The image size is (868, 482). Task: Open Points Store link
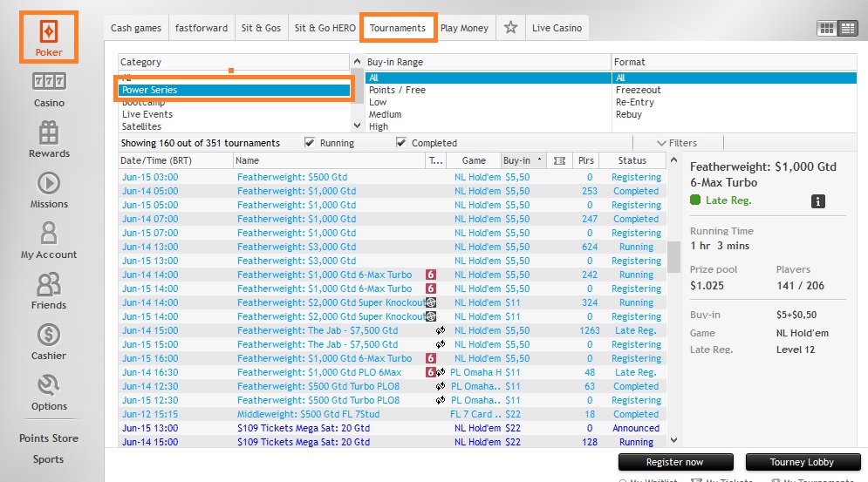(x=49, y=438)
